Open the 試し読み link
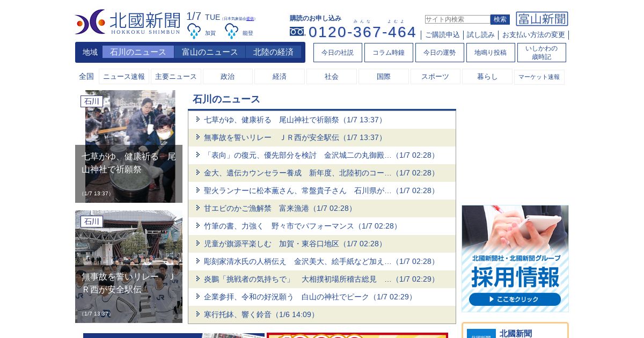Image resolution: width=644 pixels, height=338 pixels. [x=481, y=35]
